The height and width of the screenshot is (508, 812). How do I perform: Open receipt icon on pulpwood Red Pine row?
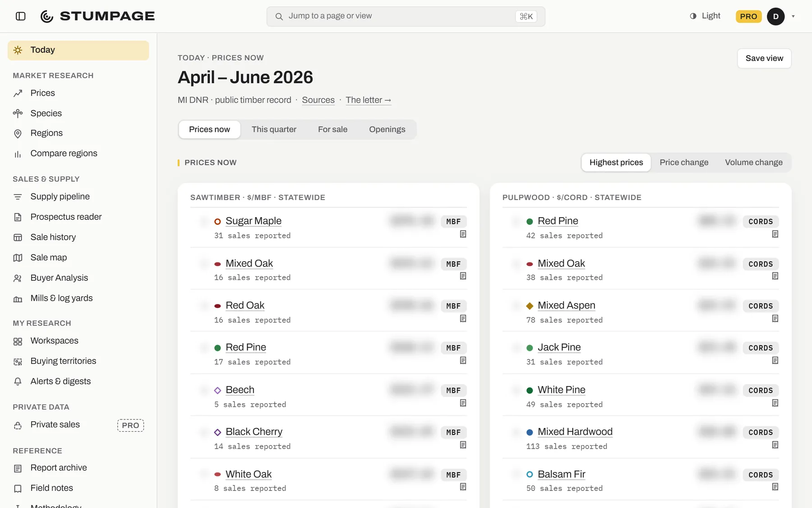[775, 234]
